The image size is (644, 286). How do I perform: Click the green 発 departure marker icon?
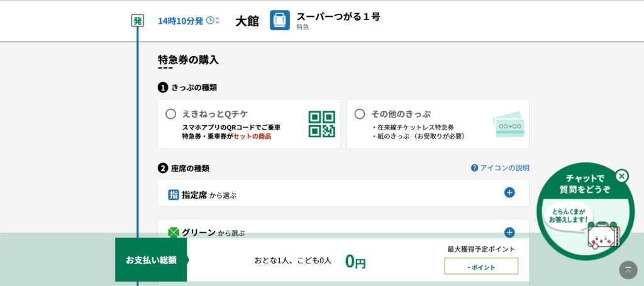137,21
